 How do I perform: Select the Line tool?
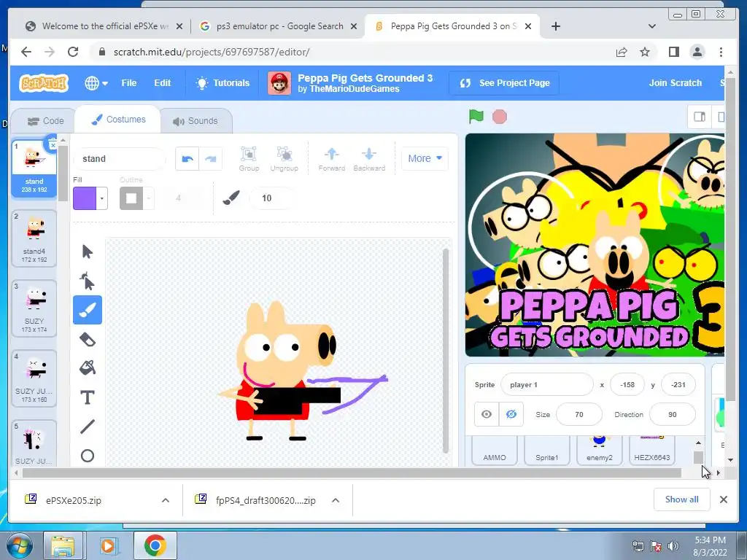(88, 426)
